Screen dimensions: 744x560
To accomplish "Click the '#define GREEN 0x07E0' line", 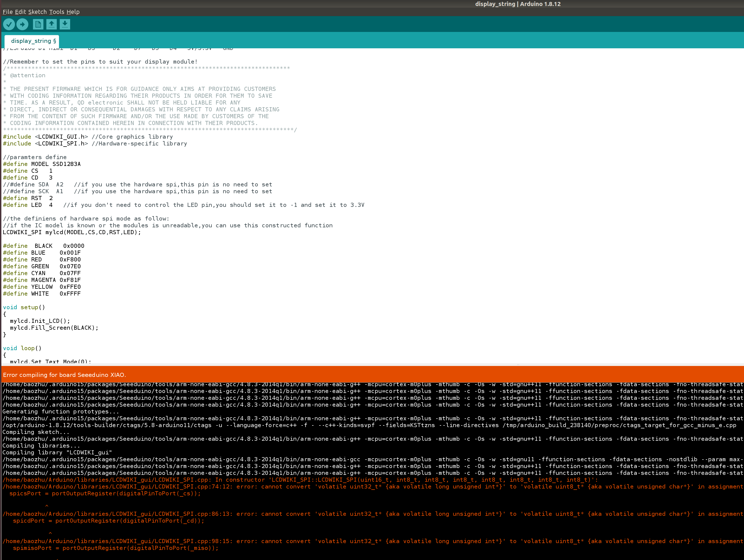I will (x=42, y=266).
